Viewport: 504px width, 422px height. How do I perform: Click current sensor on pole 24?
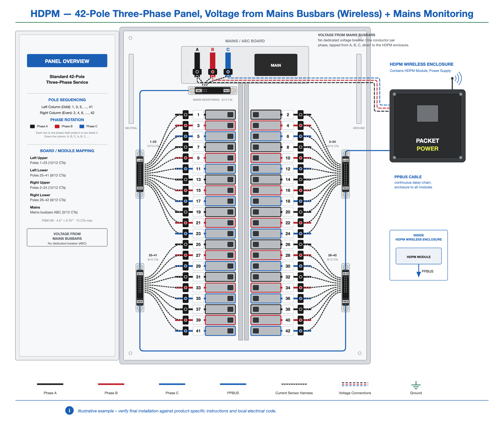click(x=300, y=234)
